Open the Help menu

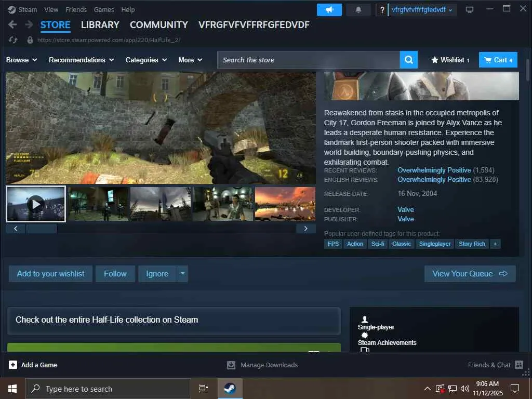[128, 10]
